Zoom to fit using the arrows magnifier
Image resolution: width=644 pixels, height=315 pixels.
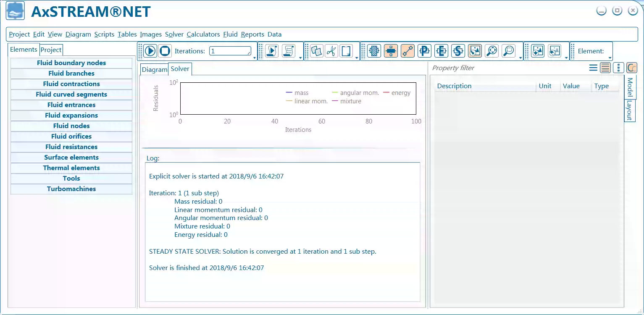click(x=492, y=51)
